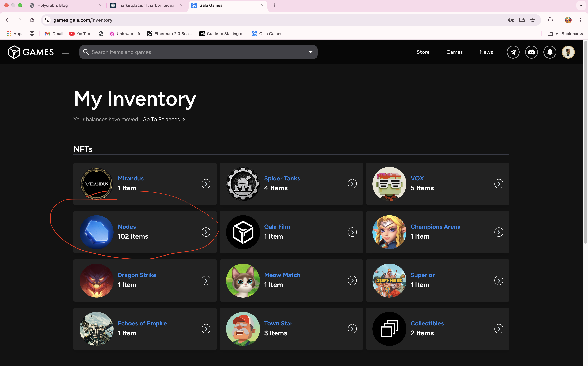Select the Gala Games browser tab
The image size is (588, 366).
tap(228, 5)
